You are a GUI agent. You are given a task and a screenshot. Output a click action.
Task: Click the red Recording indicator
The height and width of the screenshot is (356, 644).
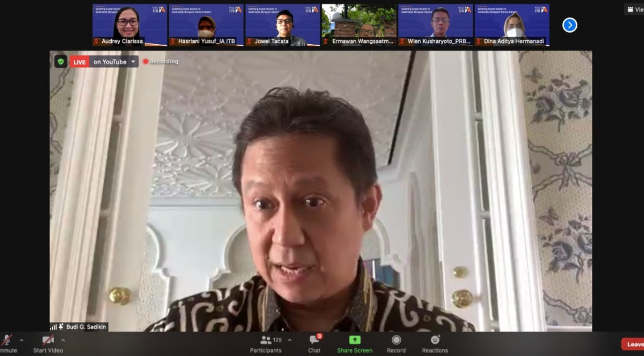pos(161,62)
